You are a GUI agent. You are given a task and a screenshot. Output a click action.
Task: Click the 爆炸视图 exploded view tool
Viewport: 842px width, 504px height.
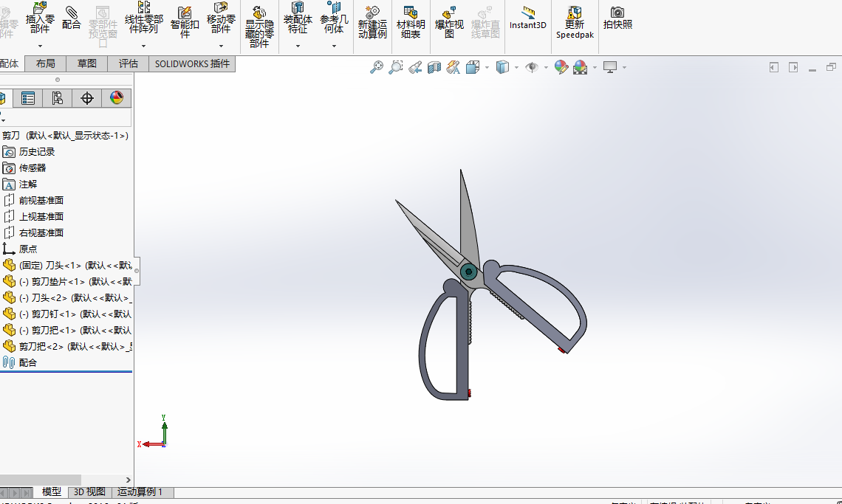pos(449,22)
